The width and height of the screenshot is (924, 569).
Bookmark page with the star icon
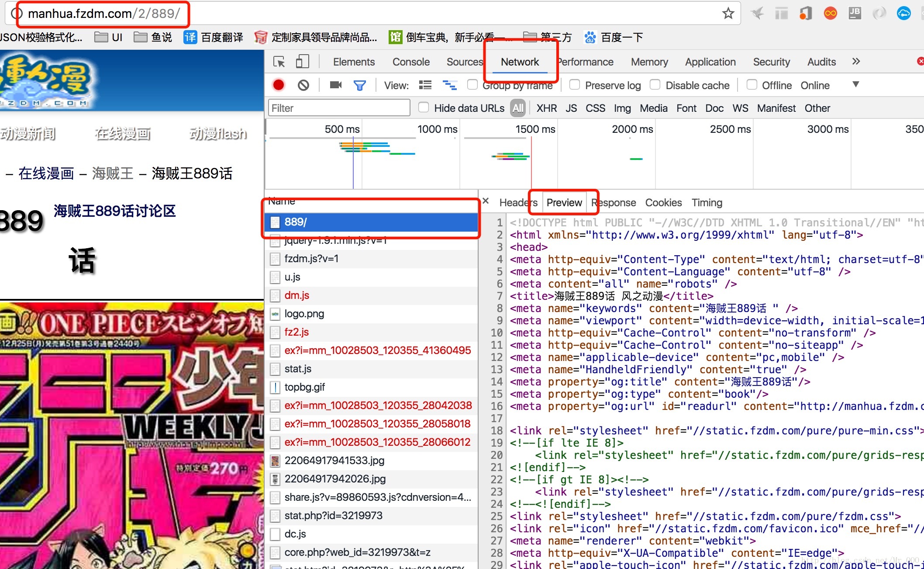728,14
